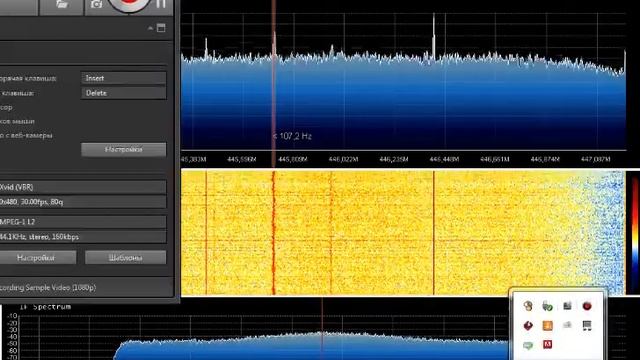The width and height of the screenshot is (640, 360).
Task: Open the red record circle tray icon
Action: tap(587, 306)
